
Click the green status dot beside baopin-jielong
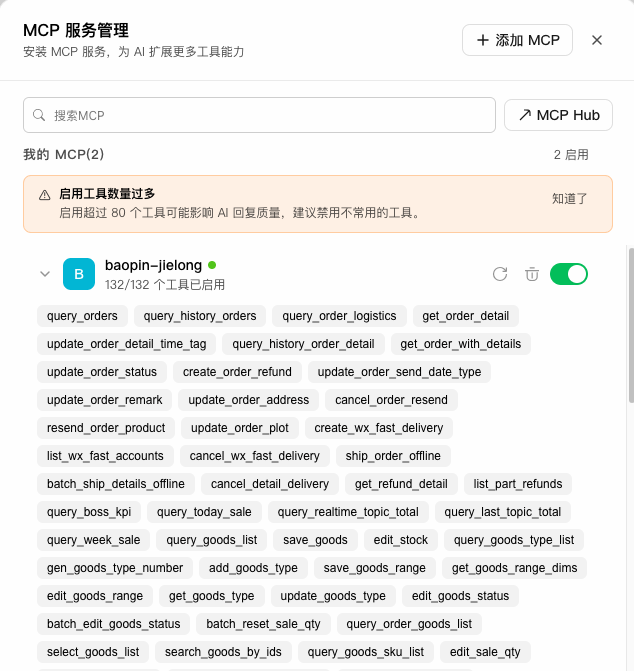click(212, 265)
